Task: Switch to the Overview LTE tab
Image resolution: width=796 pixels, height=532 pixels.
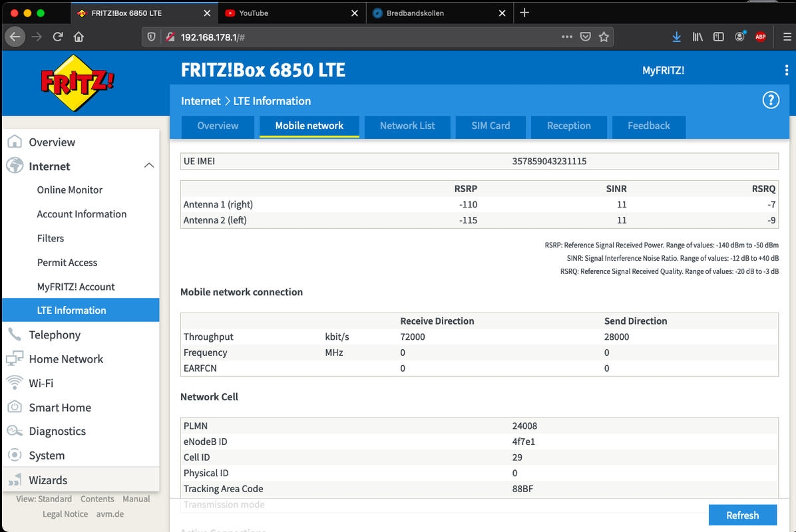Action: [x=218, y=126]
